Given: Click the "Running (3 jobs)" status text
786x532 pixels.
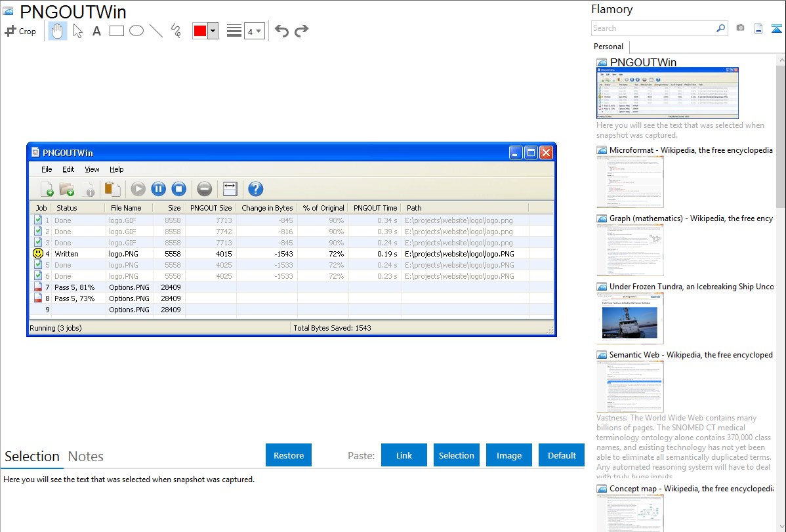Looking at the screenshot, I should tap(56, 329).
